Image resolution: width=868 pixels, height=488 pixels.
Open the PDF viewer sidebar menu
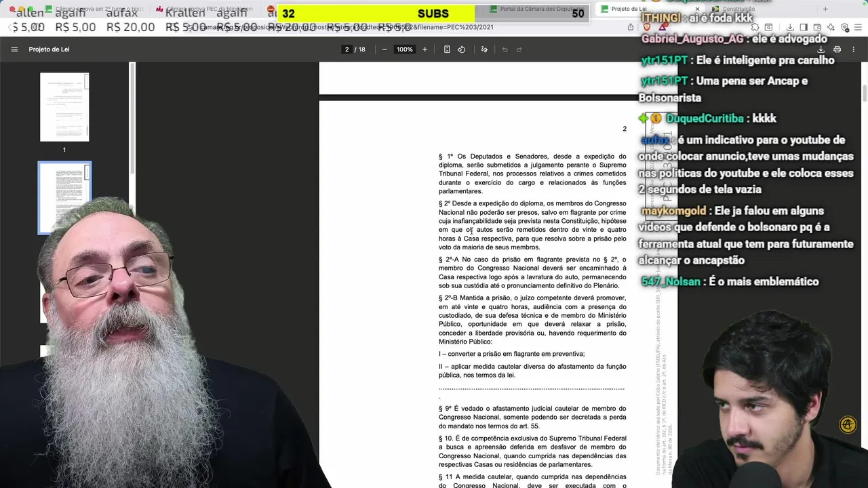click(x=14, y=49)
